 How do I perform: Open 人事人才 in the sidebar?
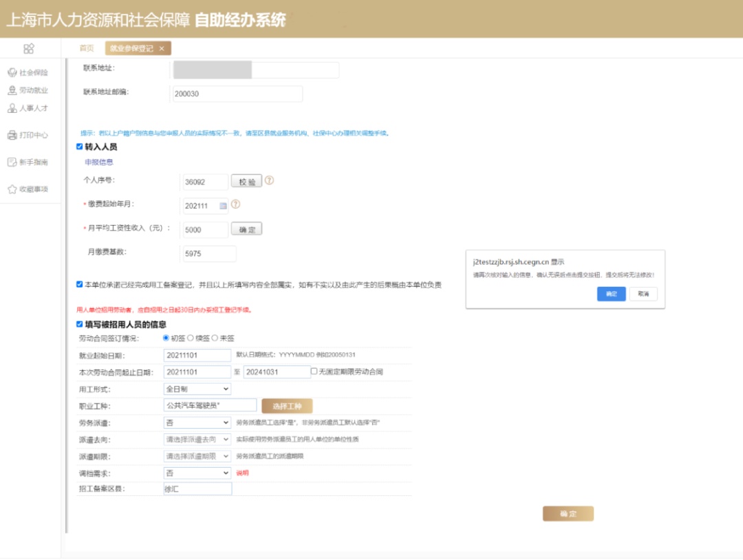pos(28,108)
